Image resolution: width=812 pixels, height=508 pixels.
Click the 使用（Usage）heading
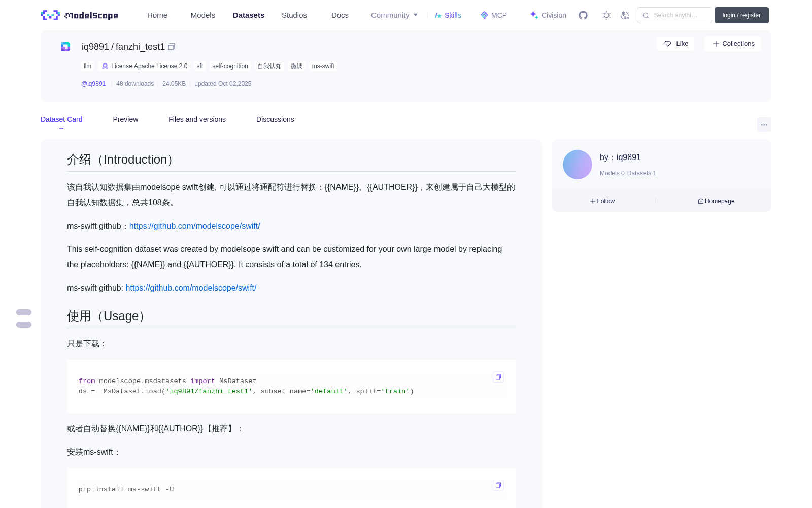[108, 316]
